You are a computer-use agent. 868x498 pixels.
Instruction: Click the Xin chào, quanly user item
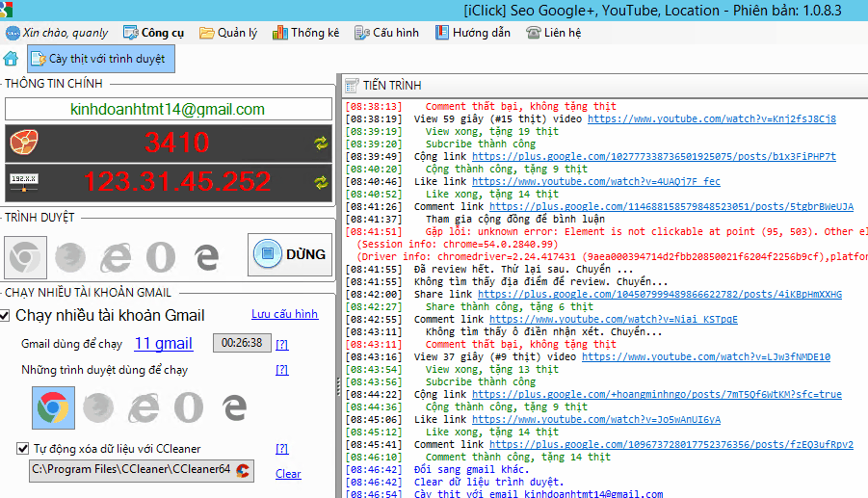pyautogui.click(x=57, y=33)
